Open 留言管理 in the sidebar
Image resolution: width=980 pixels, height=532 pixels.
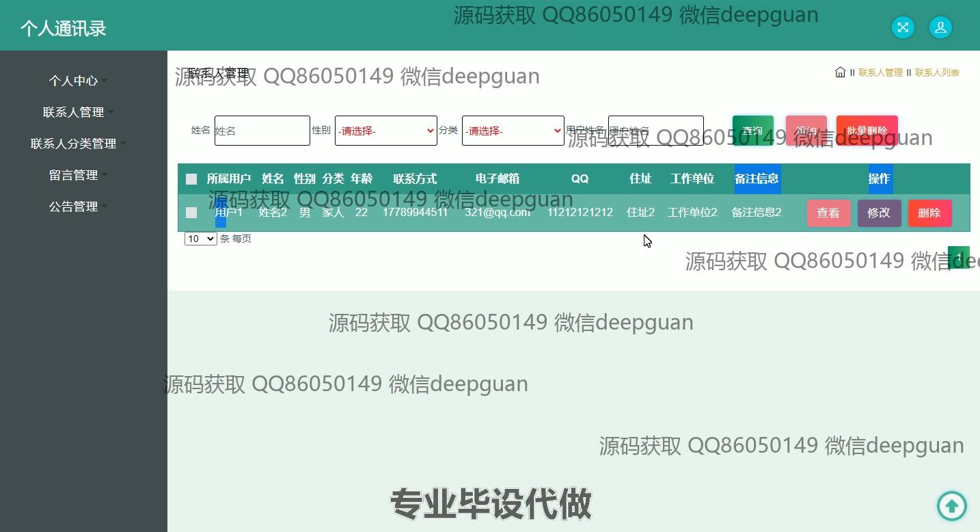(x=74, y=175)
